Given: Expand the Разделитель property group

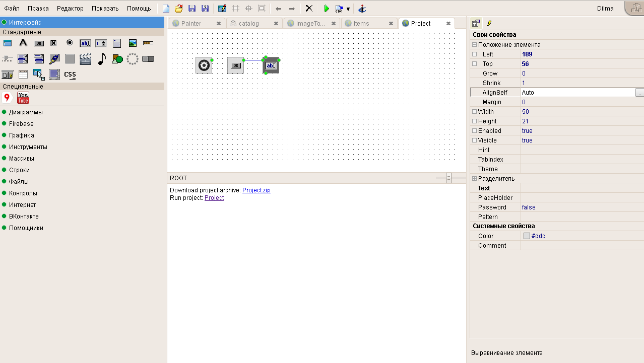Looking at the screenshot, I should [474, 179].
